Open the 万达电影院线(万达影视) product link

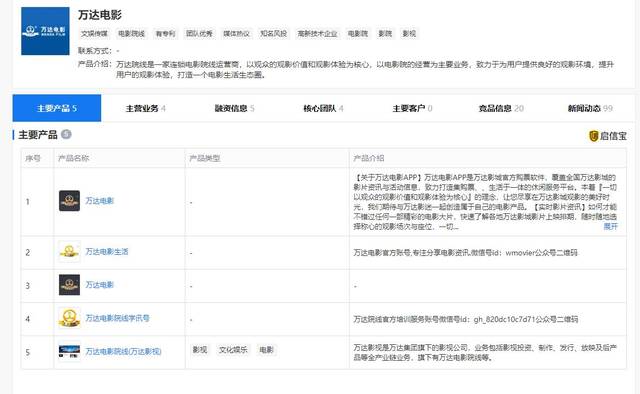point(123,351)
